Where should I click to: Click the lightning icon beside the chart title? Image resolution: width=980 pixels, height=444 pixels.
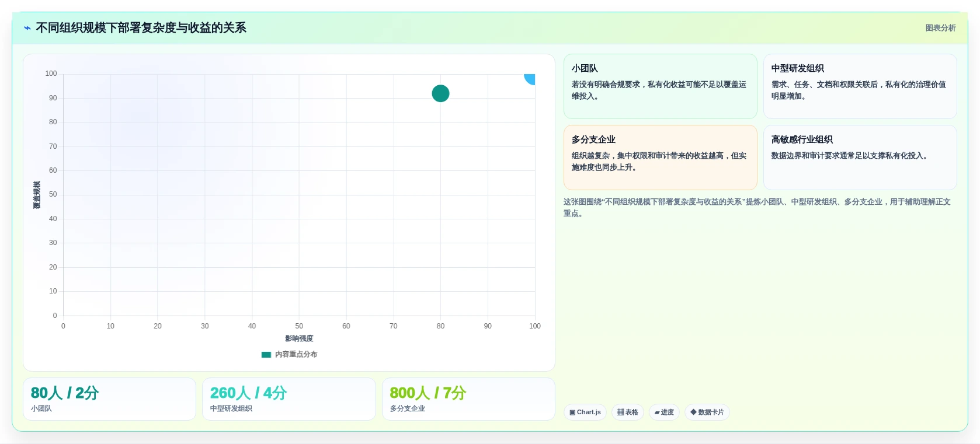27,28
